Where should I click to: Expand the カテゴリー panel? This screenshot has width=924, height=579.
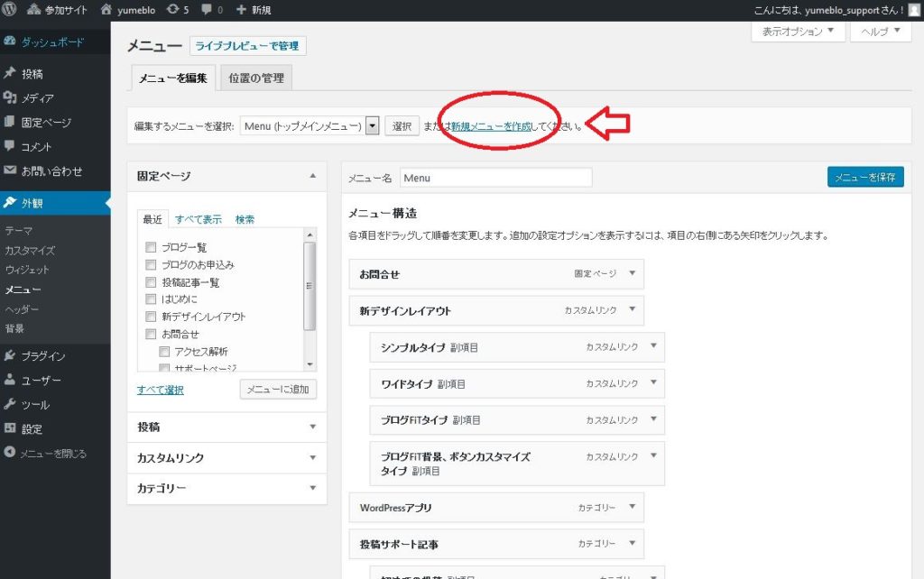(x=313, y=488)
